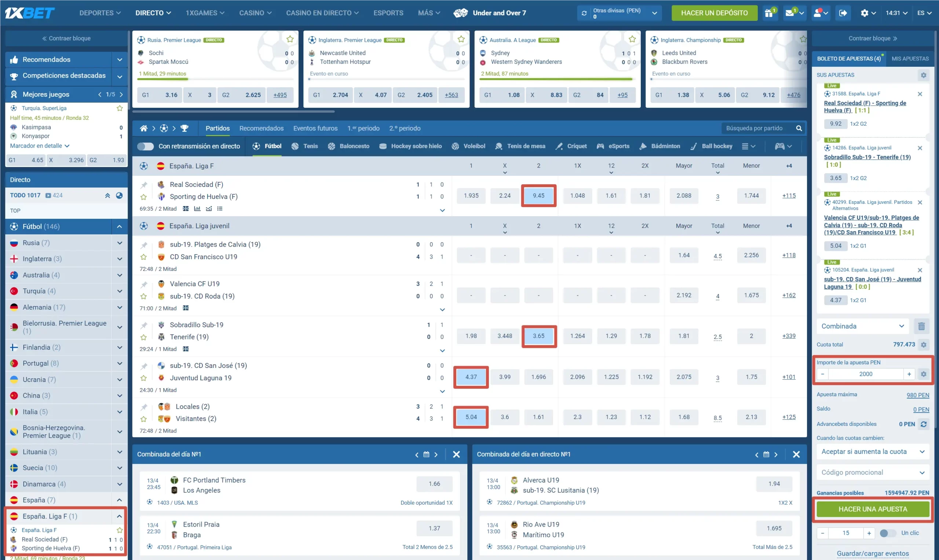This screenshot has height=560, width=939.
Task: Open Guardar/cargar eventos link
Action: click(x=873, y=553)
